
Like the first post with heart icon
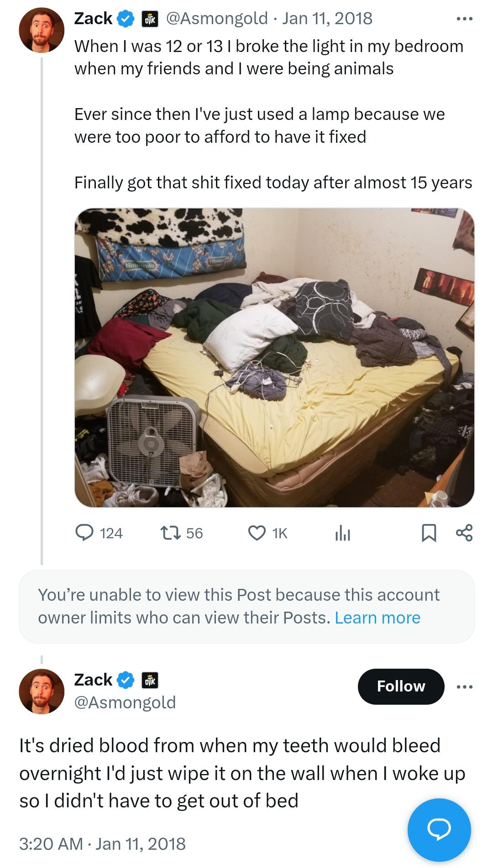click(257, 533)
